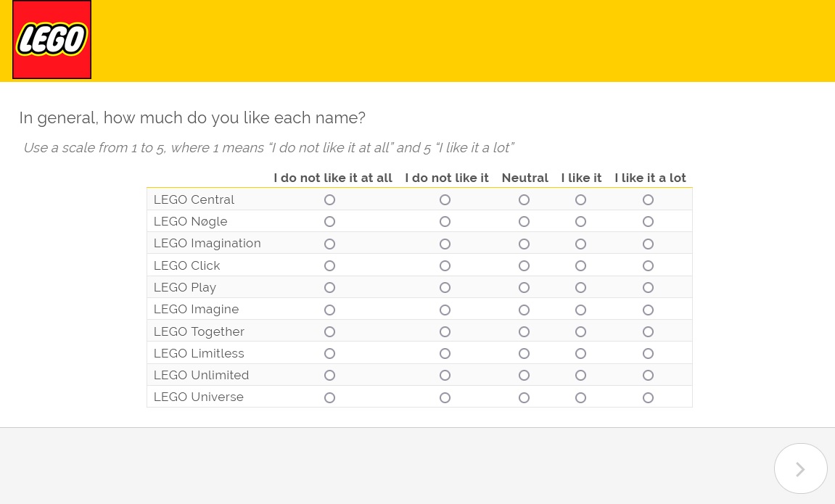Image resolution: width=835 pixels, height=504 pixels.
Task: Click the 'I like it a lot' column header
Action: [x=650, y=178]
